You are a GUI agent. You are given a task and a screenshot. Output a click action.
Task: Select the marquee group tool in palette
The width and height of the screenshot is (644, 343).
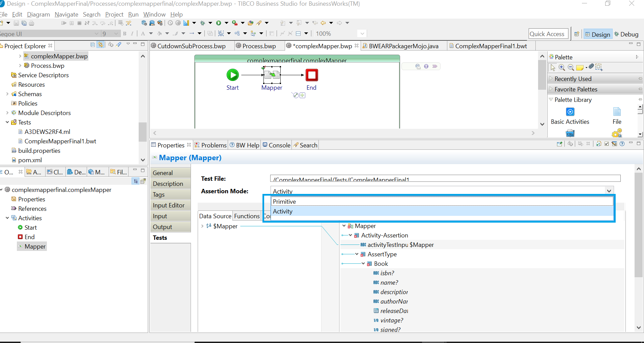tap(599, 67)
